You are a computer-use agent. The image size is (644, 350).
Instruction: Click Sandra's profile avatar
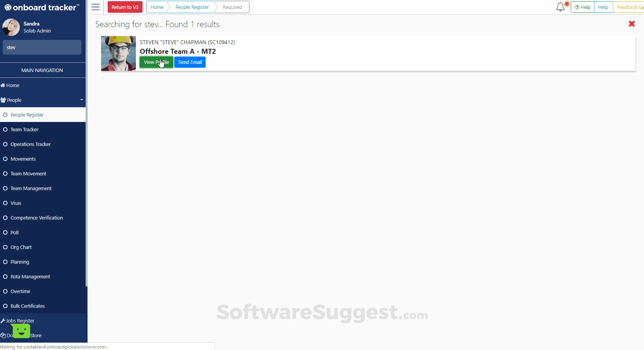click(x=11, y=27)
